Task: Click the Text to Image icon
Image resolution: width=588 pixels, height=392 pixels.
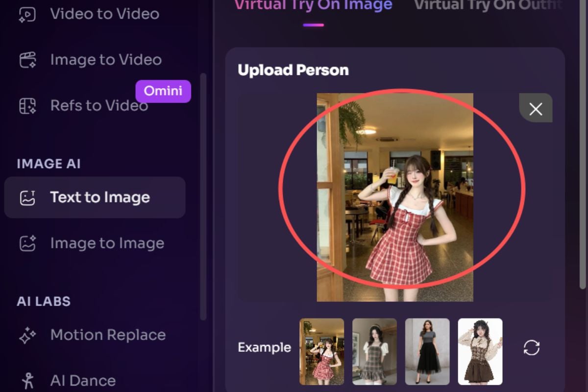Action: coord(27,197)
